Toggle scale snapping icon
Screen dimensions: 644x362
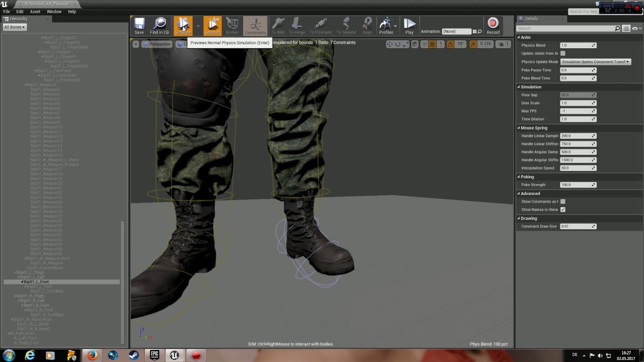click(473, 44)
